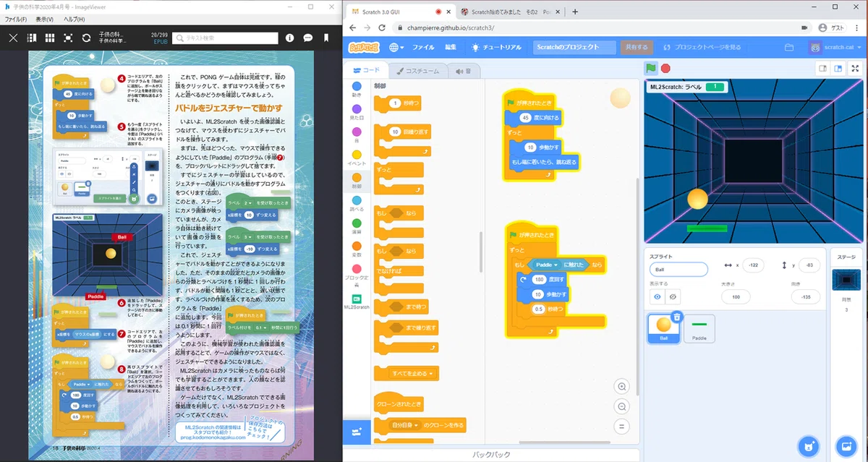Show the sprite with eye icon

point(658,296)
